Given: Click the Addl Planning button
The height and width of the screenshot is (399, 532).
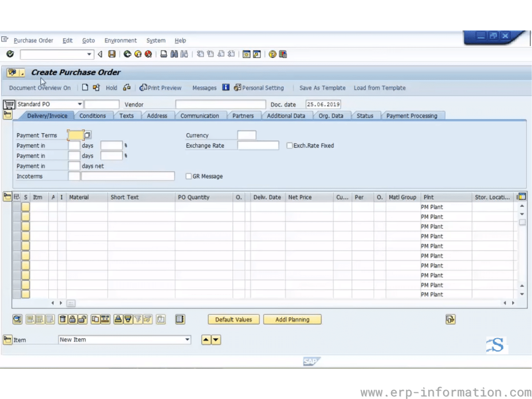Looking at the screenshot, I should coord(293,319).
